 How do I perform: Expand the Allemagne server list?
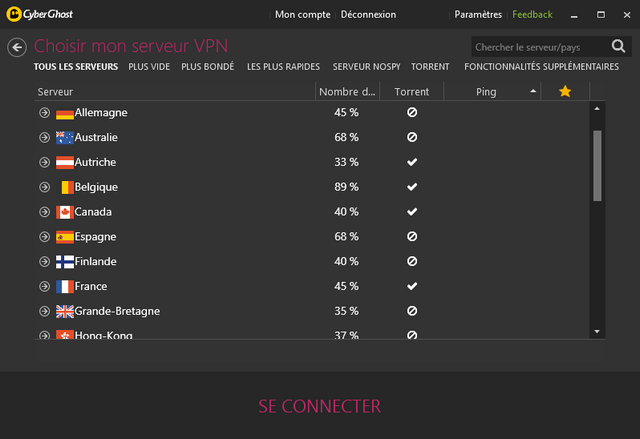44,113
